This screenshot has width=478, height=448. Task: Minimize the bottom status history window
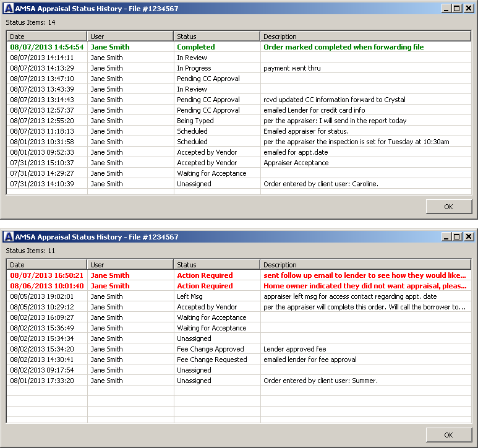click(446, 236)
